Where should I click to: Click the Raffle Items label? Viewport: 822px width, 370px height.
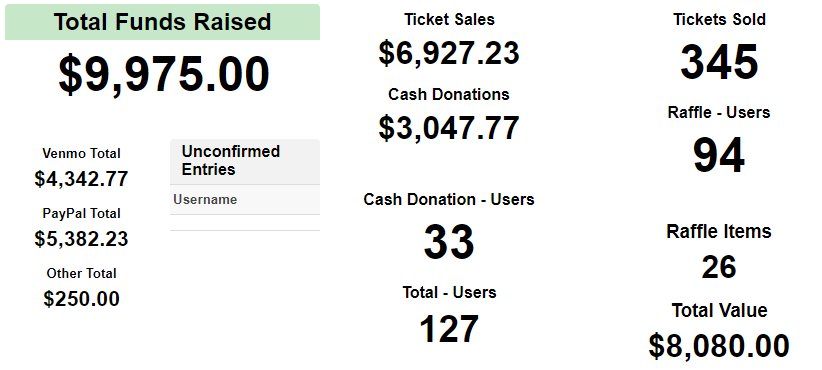click(x=719, y=231)
